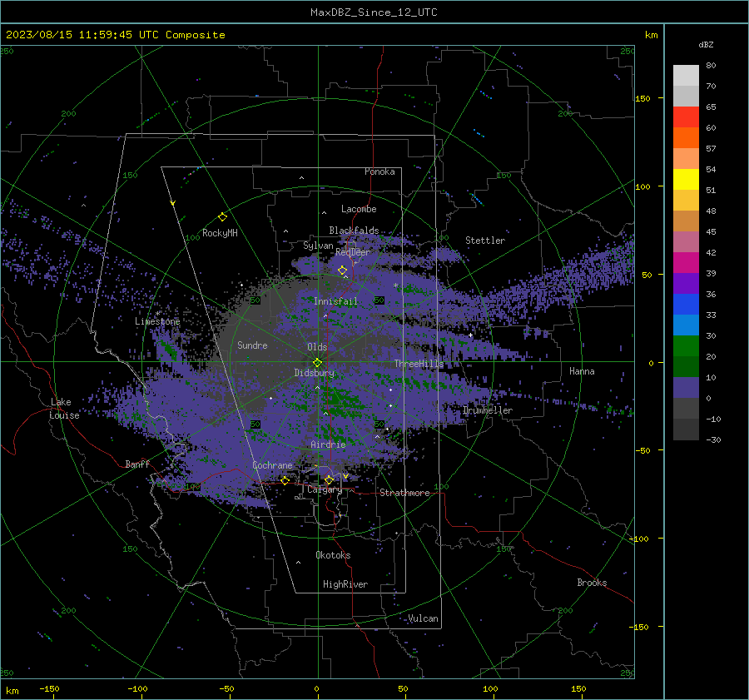Click the ThreeHills town label

pyautogui.click(x=419, y=364)
